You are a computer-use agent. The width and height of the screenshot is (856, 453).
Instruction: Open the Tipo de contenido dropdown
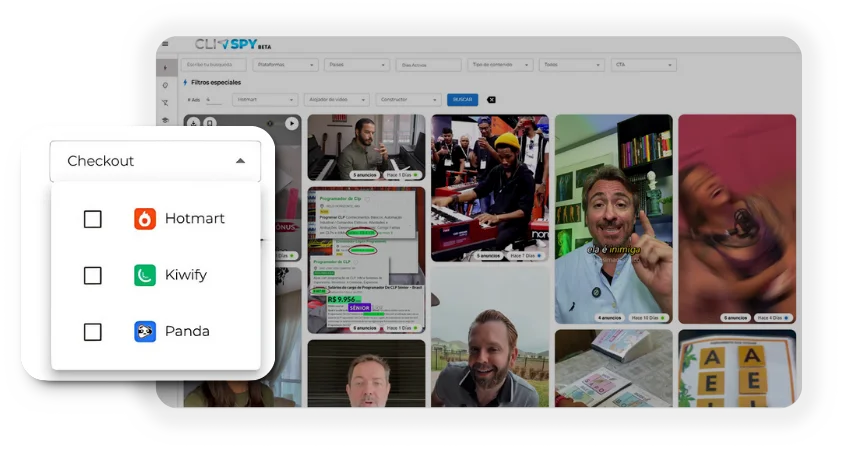(500, 65)
